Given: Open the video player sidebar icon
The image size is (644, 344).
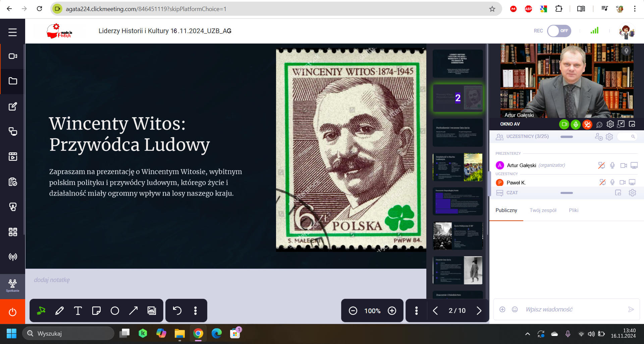Looking at the screenshot, I should [x=13, y=156].
